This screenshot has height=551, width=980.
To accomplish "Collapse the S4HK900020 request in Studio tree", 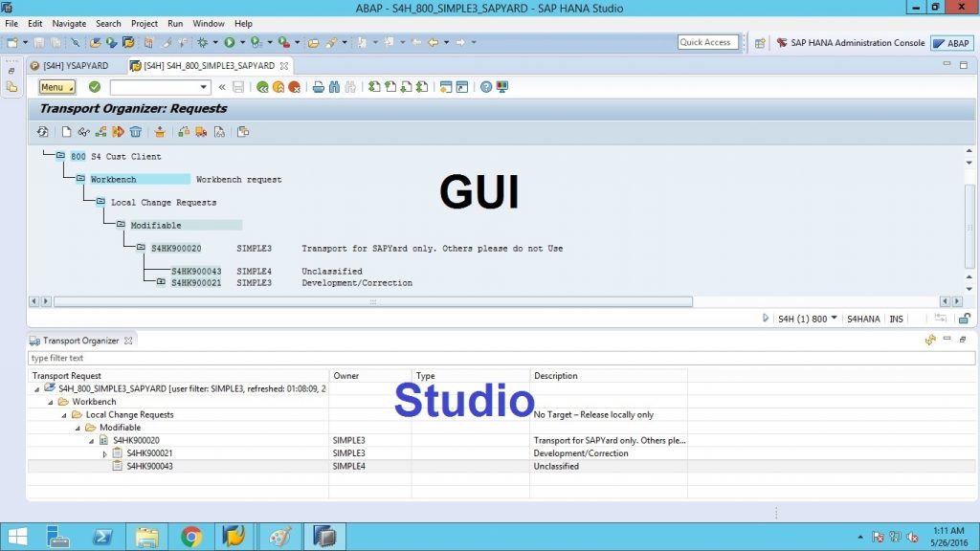I will tap(91, 440).
